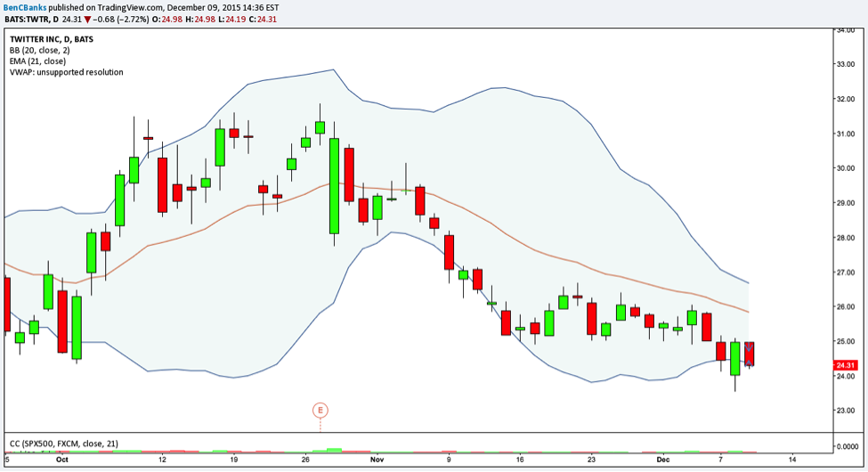Screen dimensions: 868x472
Task: Click the 27.00 price axis label
Action: [846, 273]
